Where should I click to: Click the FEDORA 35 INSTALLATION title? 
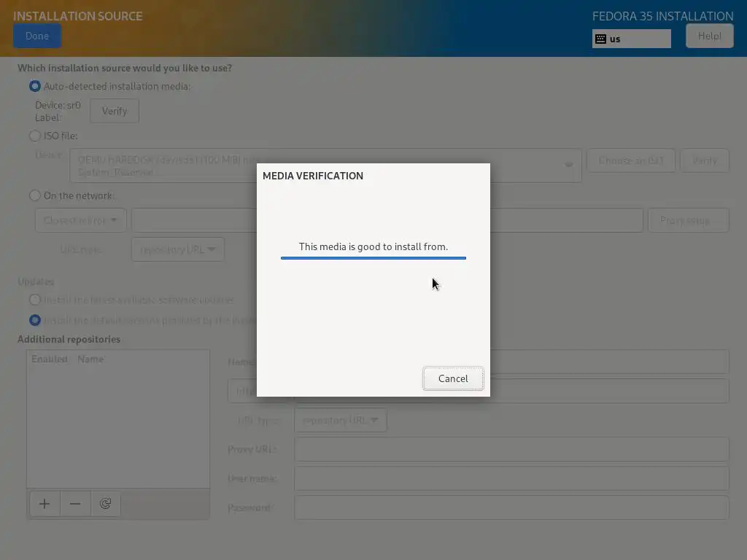tap(662, 16)
